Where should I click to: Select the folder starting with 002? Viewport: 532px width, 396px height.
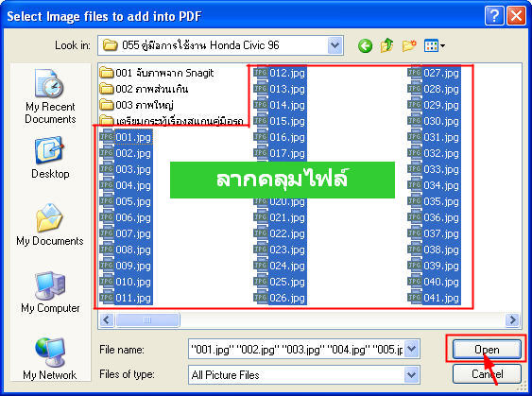144,89
